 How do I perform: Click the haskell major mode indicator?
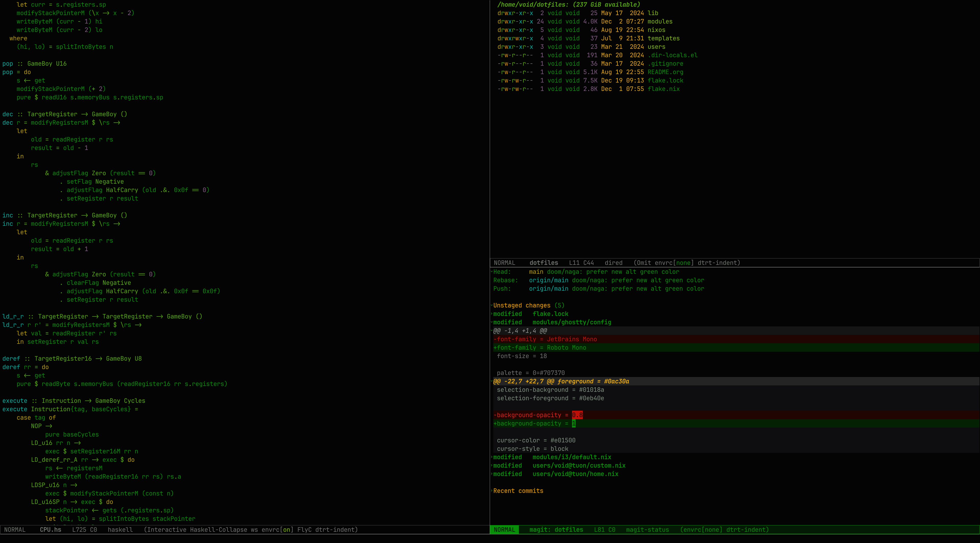pyautogui.click(x=120, y=530)
